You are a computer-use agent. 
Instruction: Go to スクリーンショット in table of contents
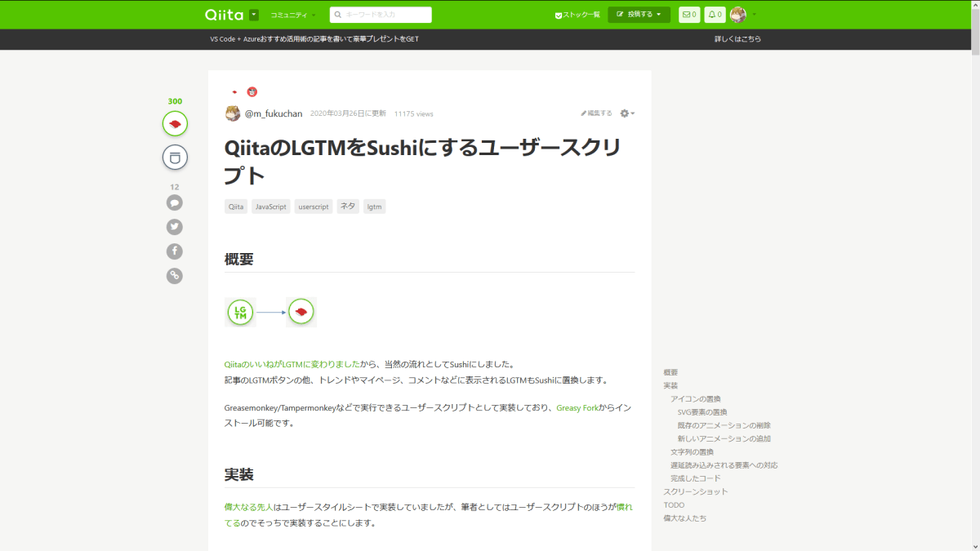click(x=696, y=491)
